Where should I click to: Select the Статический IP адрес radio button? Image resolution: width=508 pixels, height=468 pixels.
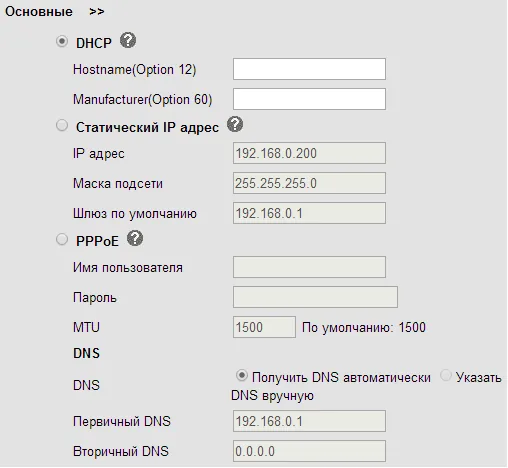tap(62, 126)
